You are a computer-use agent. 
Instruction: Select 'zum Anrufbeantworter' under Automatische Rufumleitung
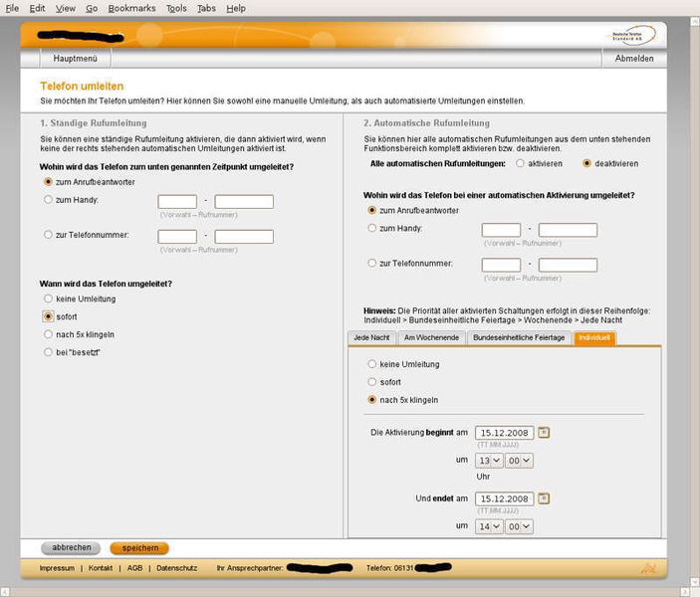point(371,210)
